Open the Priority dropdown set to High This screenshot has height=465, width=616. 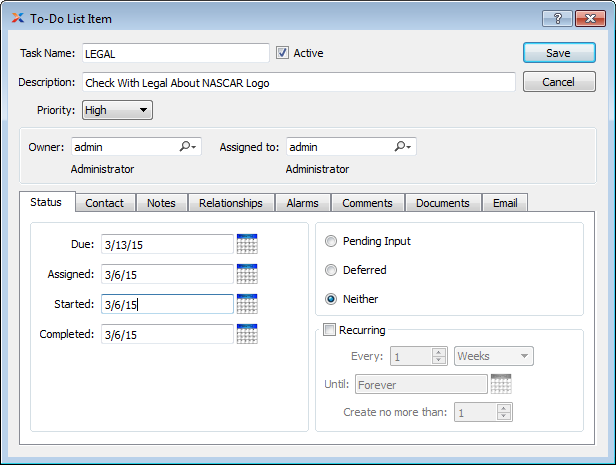[x=117, y=110]
